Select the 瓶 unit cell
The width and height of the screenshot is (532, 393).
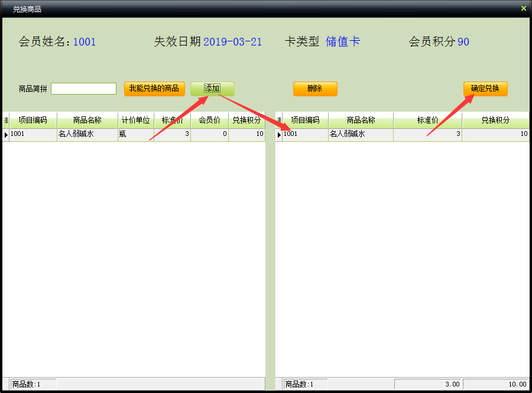click(136, 134)
